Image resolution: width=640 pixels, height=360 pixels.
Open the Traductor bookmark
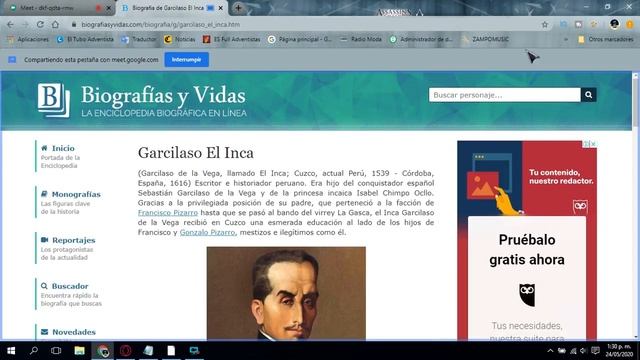click(139, 39)
